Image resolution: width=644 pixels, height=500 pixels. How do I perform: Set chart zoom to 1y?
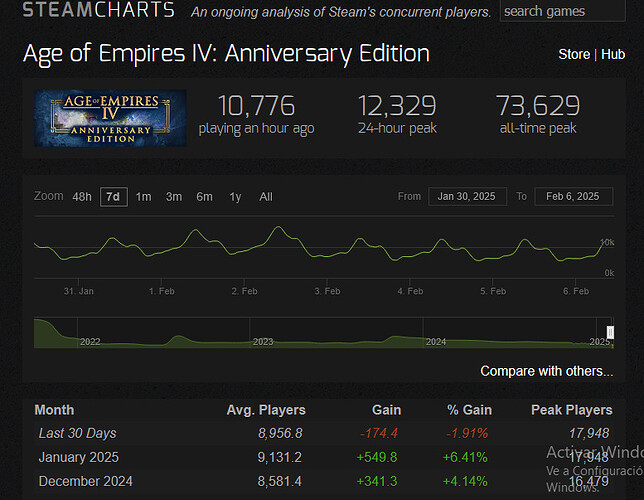(235, 197)
